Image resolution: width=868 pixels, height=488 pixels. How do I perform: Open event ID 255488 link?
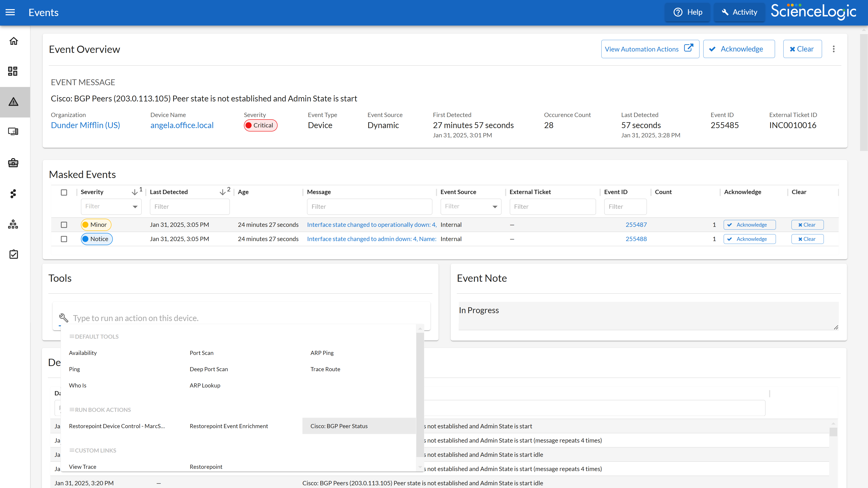636,239
